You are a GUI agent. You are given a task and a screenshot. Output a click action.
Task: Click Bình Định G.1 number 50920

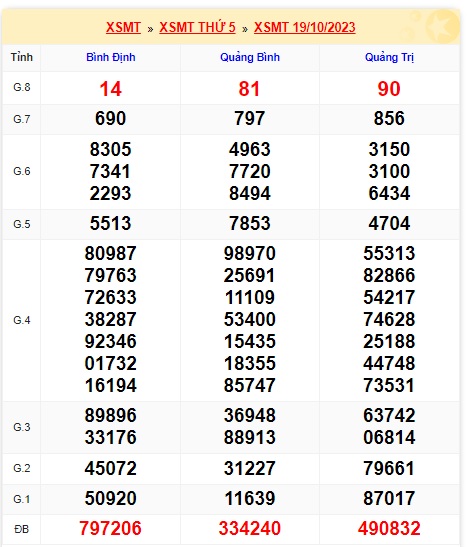pyautogui.click(x=110, y=498)
